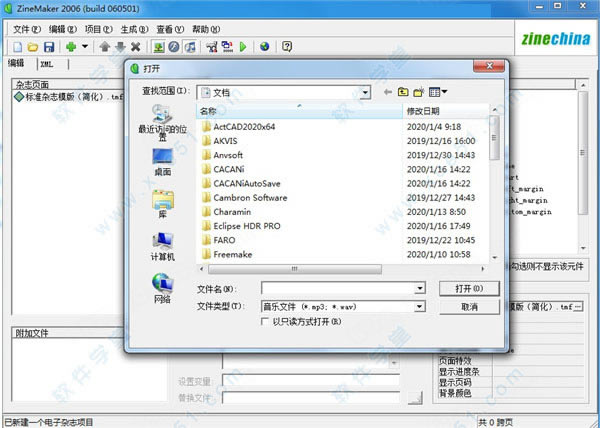The width and height of the screenshot is (600, 428).
Task: Click the blue compass toolbar icon
Action: [174, 47]
